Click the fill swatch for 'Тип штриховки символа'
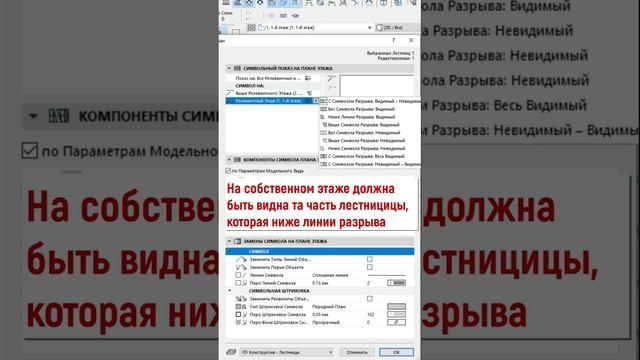640x360 pixels. (396, 307)
